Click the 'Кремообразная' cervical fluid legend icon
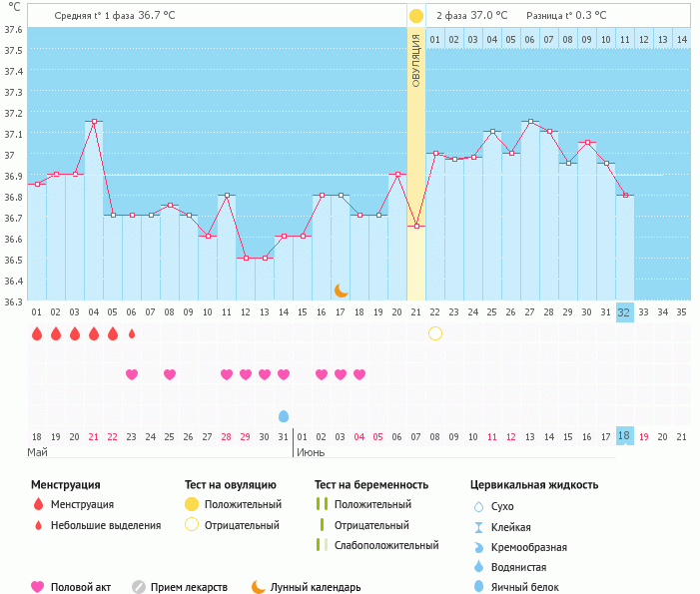The height and width of the screenshot is (594, 700). (478, 547)
